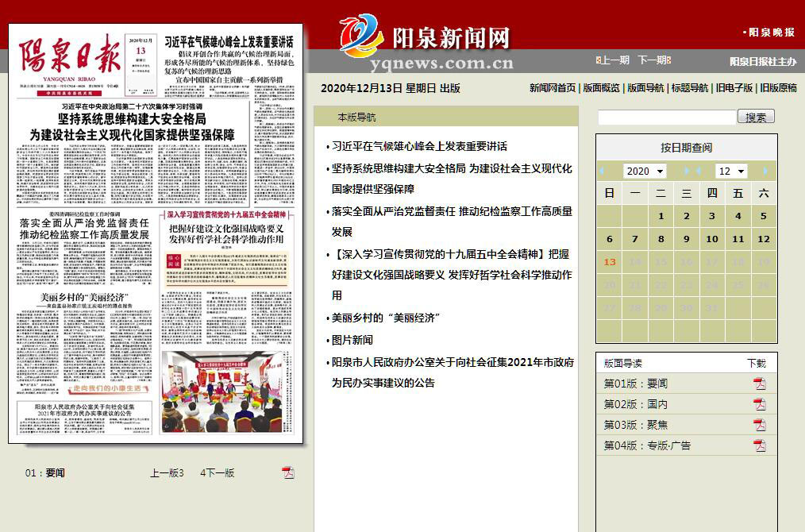Click the search text input field
This screenshot has height=532, width=805.
point(666,118)
